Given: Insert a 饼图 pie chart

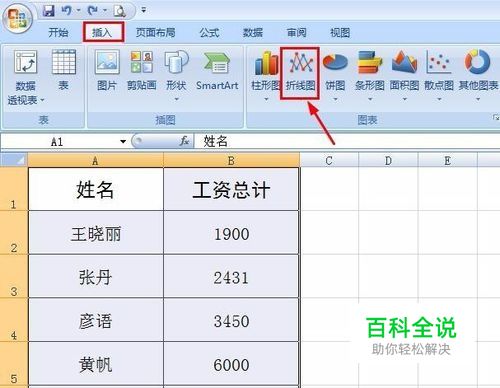Looking at the screenshot, I should 335,75.
